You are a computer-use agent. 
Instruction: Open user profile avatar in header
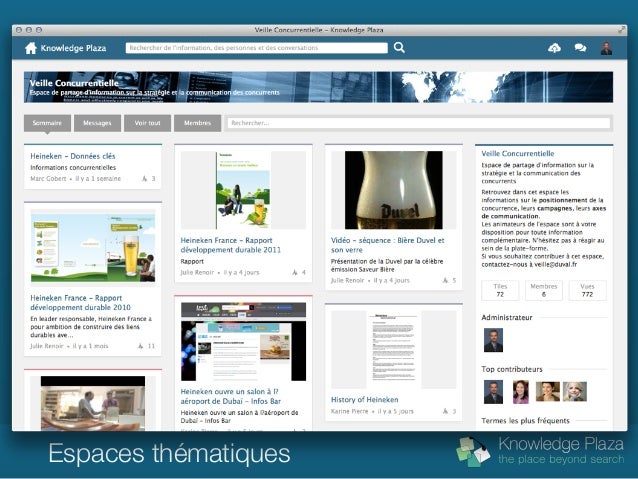606,48
